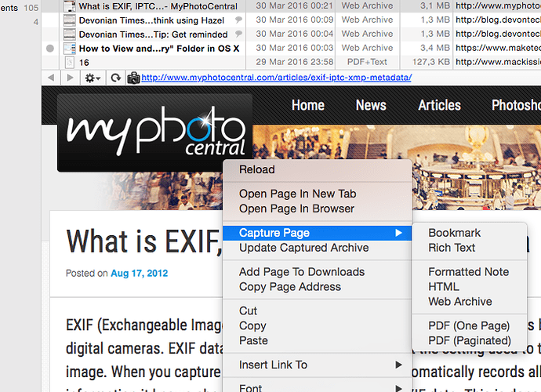Click the MyPhotoCentral logo
The image size is (541, 392).
click(155, 133)
